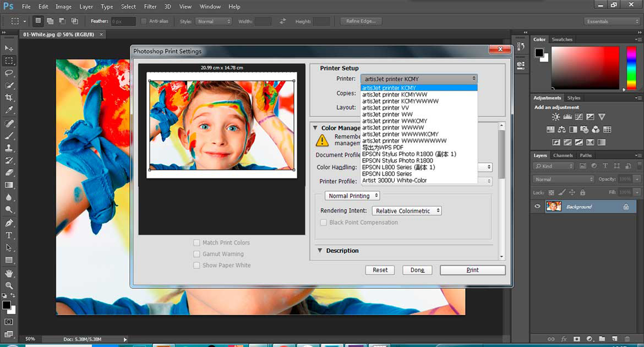Select the History Brush tool
Screen dimensions: 644x347
coord(9,160)
